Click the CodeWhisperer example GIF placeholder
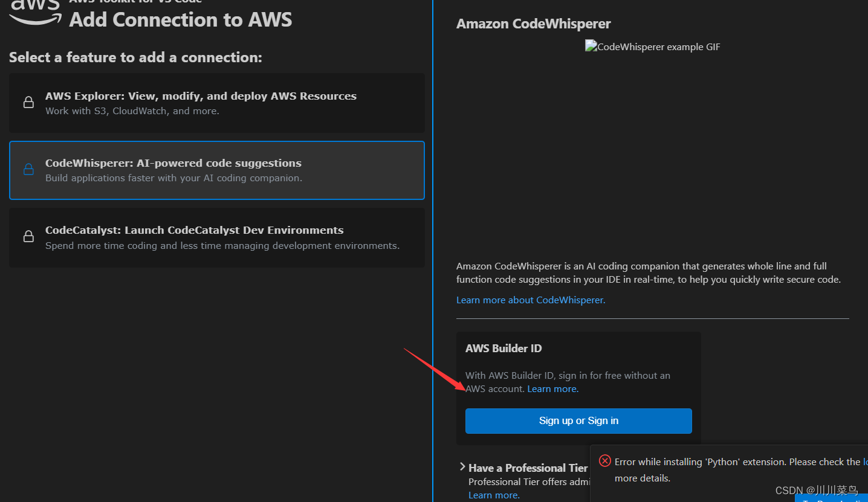Screen dimensions: 868x502 pyautogui.click(x=653, y=47)
